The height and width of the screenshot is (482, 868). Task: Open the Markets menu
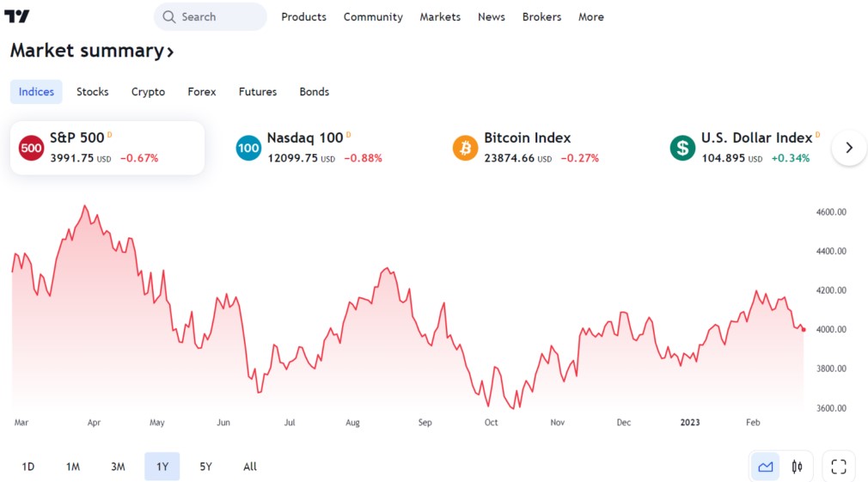pos(440,16)
